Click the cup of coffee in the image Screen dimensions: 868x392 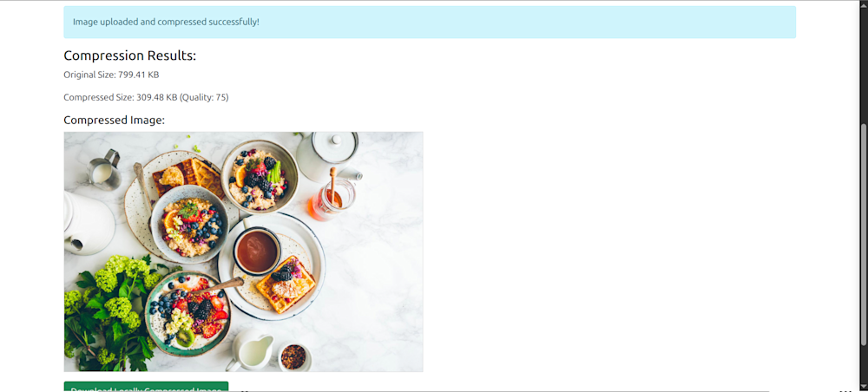point(256,251)
